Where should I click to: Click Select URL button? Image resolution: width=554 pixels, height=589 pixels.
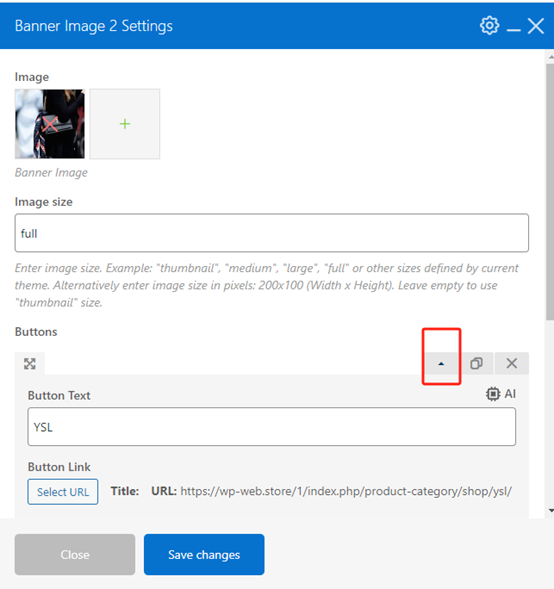(63, 492)
